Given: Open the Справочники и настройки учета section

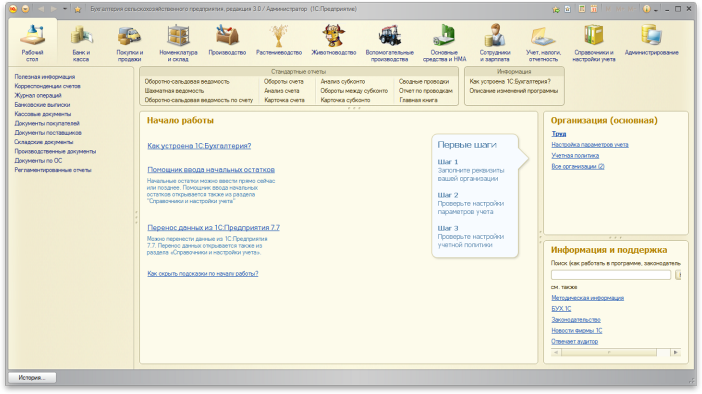Looking at the screenshot, I should pos(594,43).
